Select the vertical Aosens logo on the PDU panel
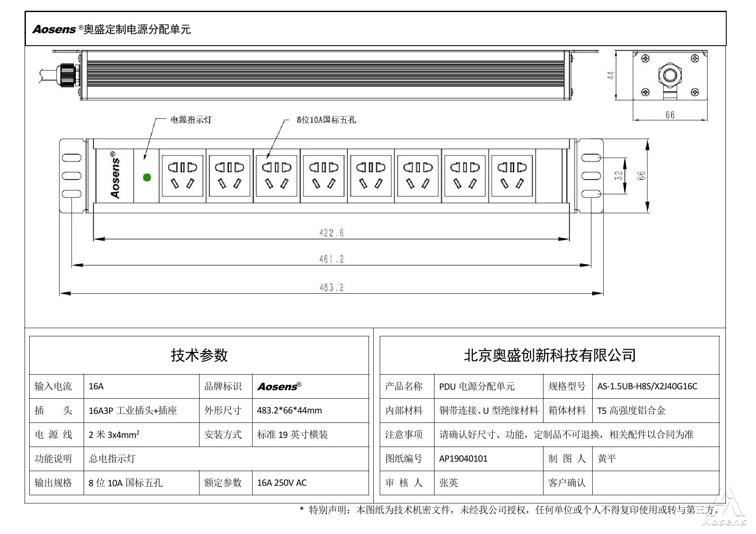The height and width of the screenshot is (534, 756). (x=115, y=175)
